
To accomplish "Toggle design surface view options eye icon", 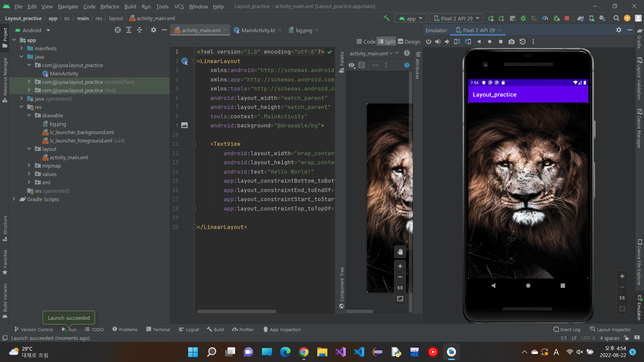I will tap(352, 65).
